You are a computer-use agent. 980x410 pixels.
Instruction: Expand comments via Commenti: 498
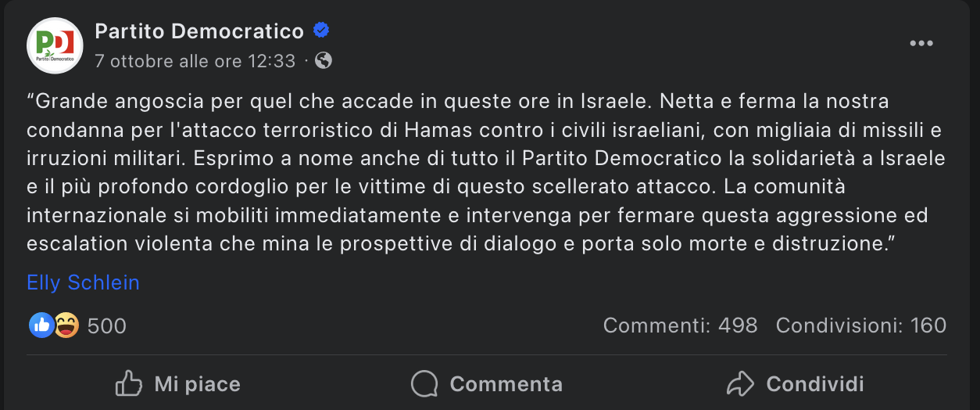click(680, 325)
